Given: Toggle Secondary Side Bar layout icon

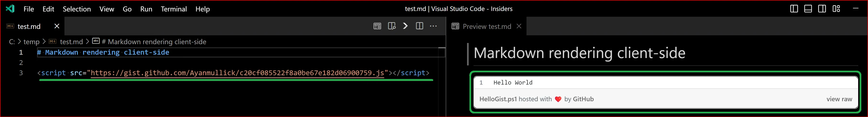Looking at the screenshot, I should click(x=822, y=9).
